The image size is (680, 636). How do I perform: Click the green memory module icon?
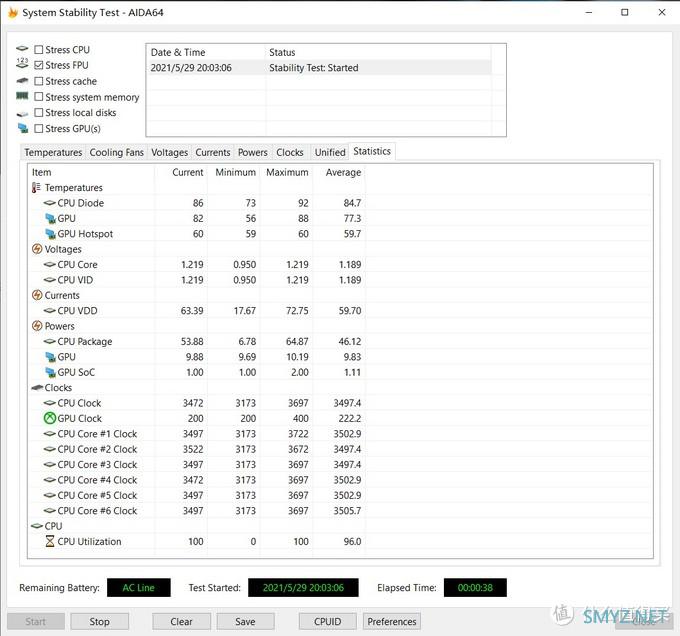tap(22, 96)
